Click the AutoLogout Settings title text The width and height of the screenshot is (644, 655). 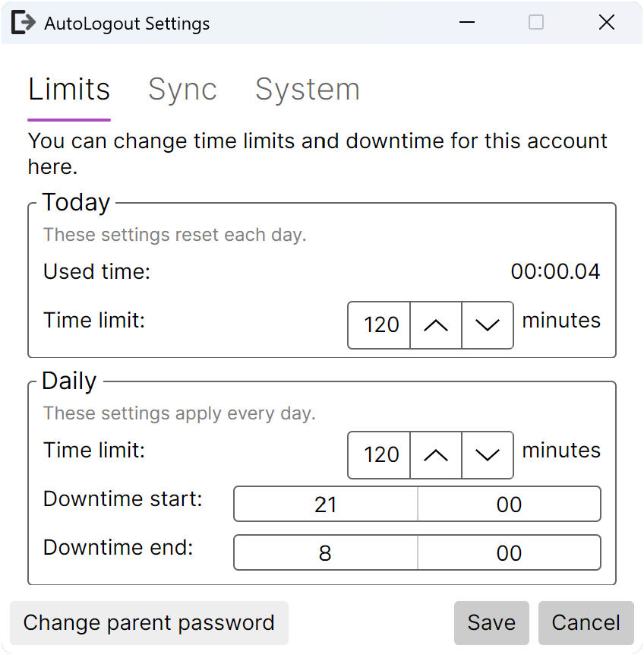coord(128,24)
